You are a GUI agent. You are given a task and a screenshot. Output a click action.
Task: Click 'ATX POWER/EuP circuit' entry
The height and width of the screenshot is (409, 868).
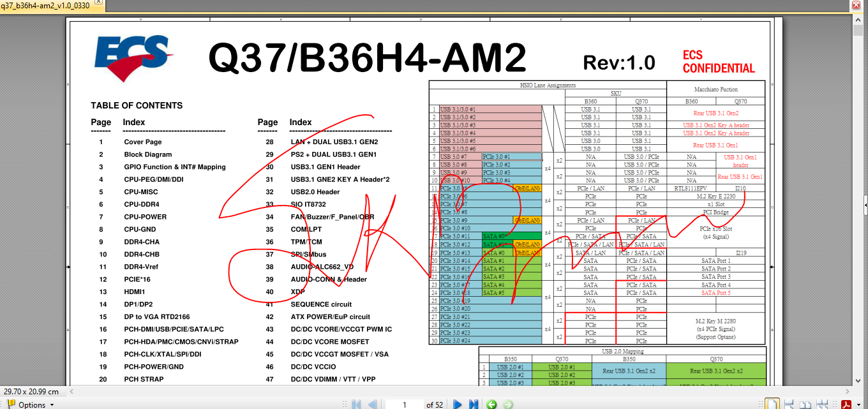click(x=331, y=316)
